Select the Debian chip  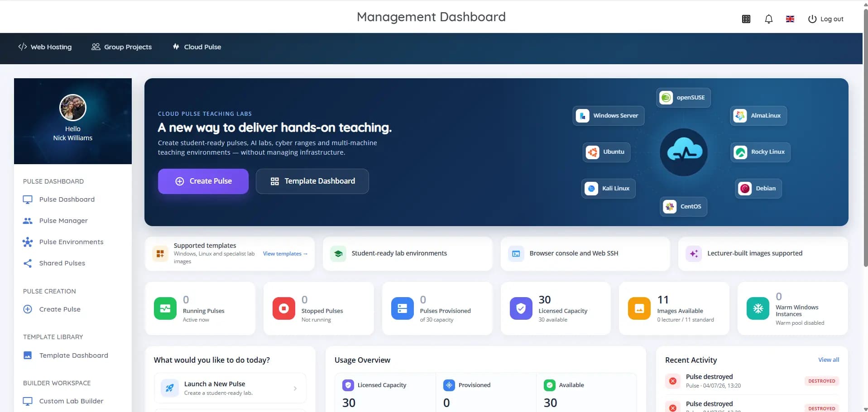tap(758, 189)
